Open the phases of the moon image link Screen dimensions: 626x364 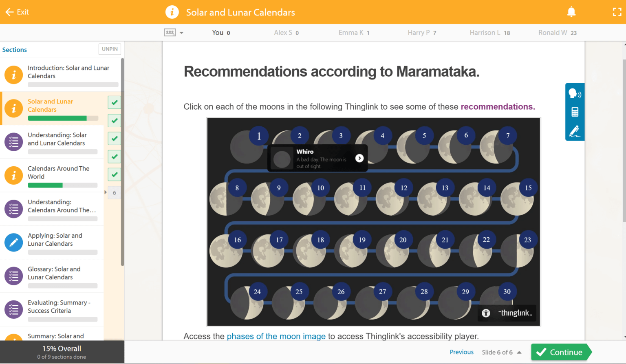(276, 336)
